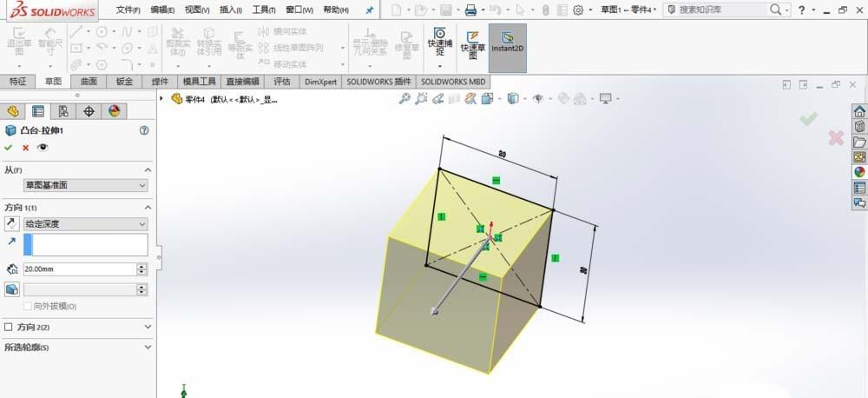The height and width of the screenshot is (398, 868).
Task: Open the 视图 menu
Action: (x=197, y=10)
